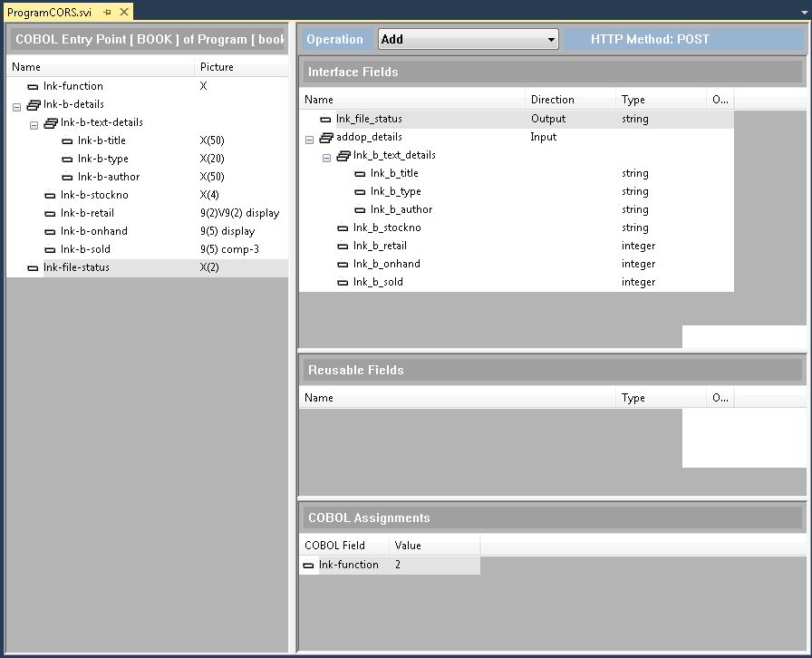This screenshot has height=658, width=812.
Task: Collapse the lnk-b-details tree node
Action: coord(17,105)
